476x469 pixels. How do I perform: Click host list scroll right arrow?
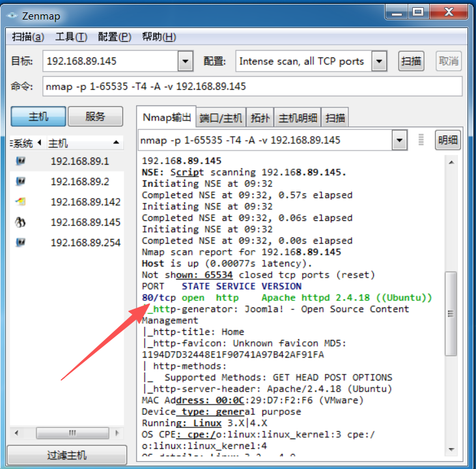pyautogui.click(x=117, y=433)
